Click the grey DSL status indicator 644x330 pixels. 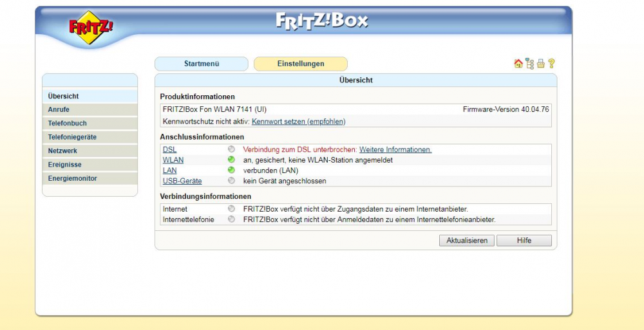pos(231,149)
